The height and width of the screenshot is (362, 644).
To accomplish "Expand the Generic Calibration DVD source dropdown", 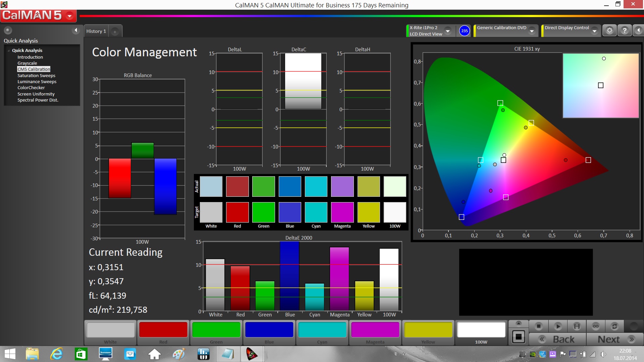I will coord(532,31).
